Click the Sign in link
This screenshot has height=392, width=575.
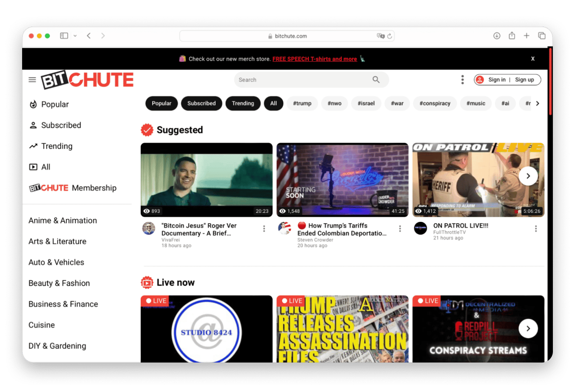tap(496, 80)
